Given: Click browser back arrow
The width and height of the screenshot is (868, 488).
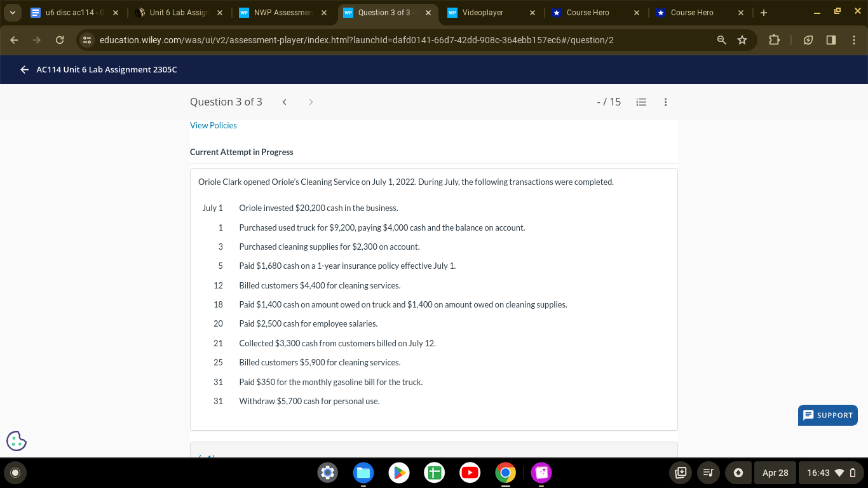Looking at the screenshot, I should point(15,40).
